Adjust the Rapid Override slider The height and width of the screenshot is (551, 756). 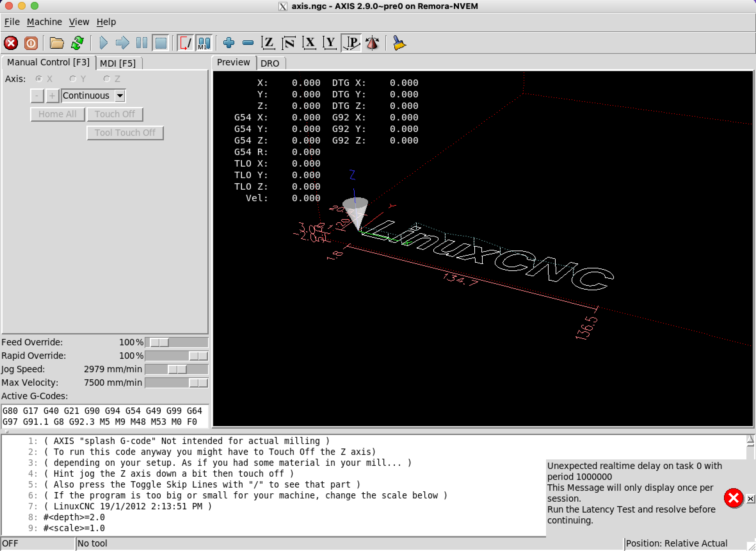(x=177, y=356)
